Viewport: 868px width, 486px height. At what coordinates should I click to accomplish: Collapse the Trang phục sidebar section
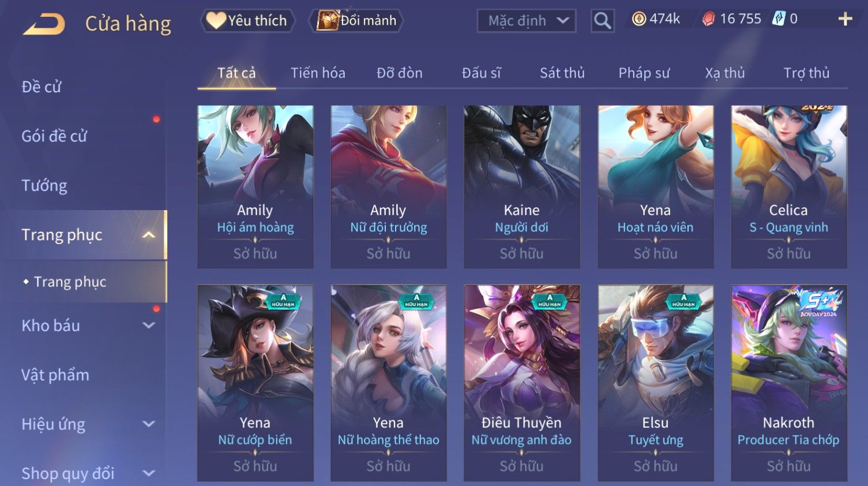[148, 235]
